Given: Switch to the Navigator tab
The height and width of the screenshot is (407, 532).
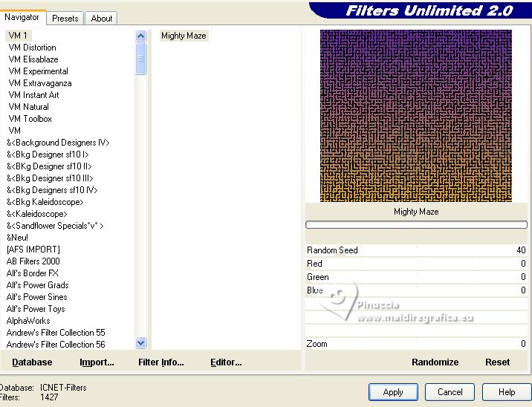Looking at the screenshot, I should point(22,17).
